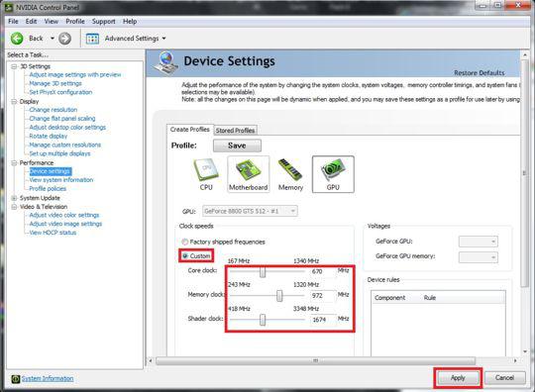Click the Memory clock MHz value field
The image size is (535, 392).
click(323, 296)
